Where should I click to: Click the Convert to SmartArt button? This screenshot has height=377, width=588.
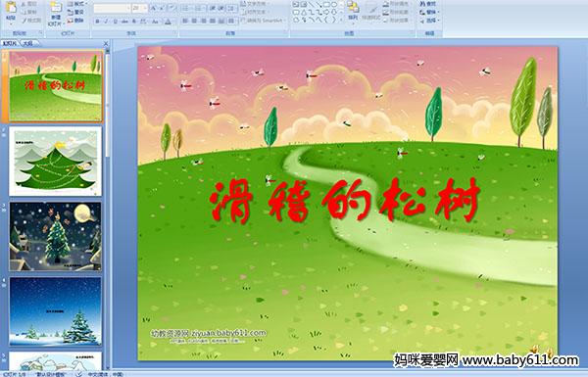pos(263,21)
